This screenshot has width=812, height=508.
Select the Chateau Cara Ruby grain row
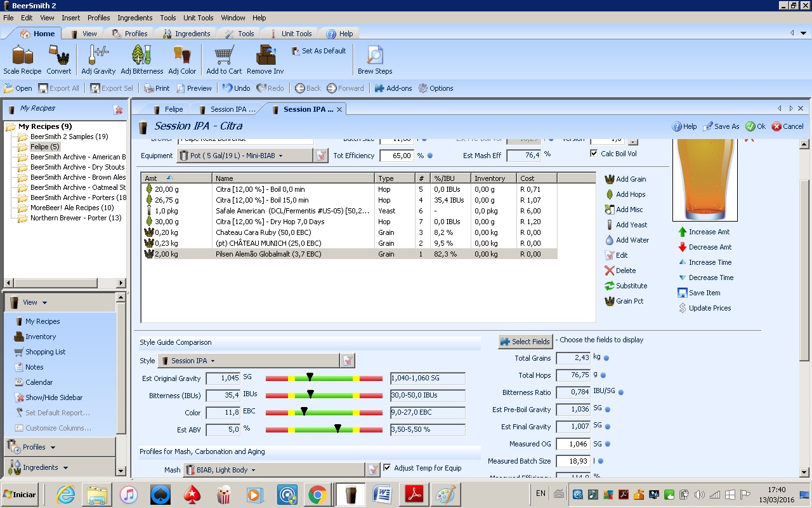tap(349, 232)
